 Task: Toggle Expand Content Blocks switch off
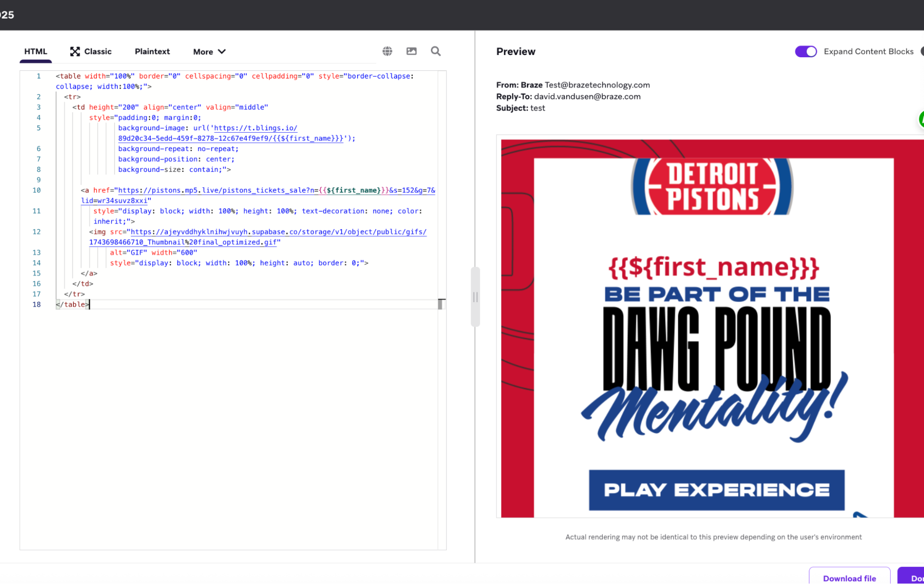(x=806, y=51)
